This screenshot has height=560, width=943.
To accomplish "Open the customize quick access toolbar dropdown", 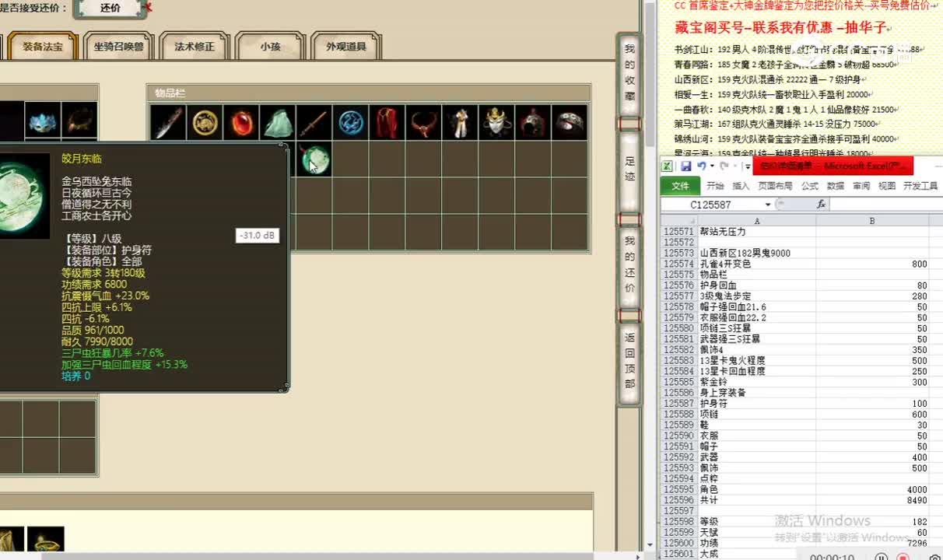I will click(748, 166).
